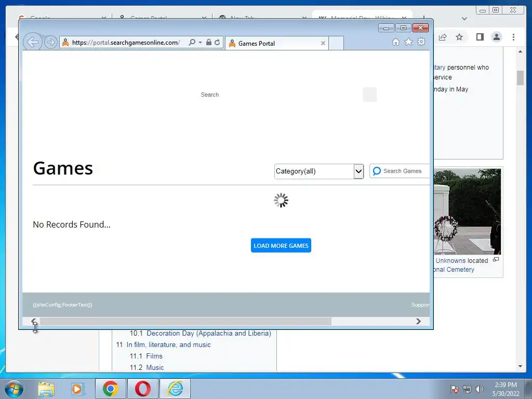Click the taskbar clock showing 2:39 PM
532x399 pixels.
pyautogui.click(x=506, y=389)
